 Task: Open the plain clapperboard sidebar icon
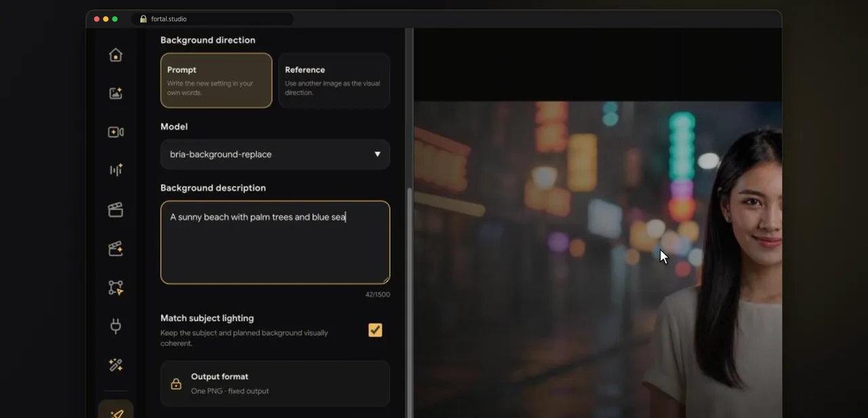click(116, 210)
